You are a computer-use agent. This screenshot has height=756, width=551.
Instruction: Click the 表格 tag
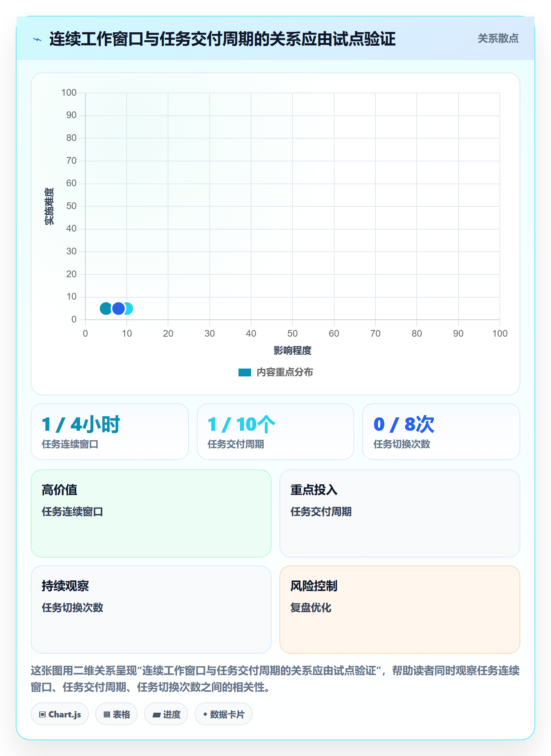tap(116, 714)
